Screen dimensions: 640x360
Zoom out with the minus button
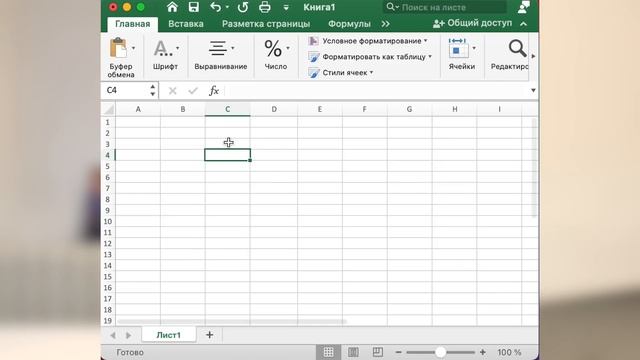click(398, 352)
